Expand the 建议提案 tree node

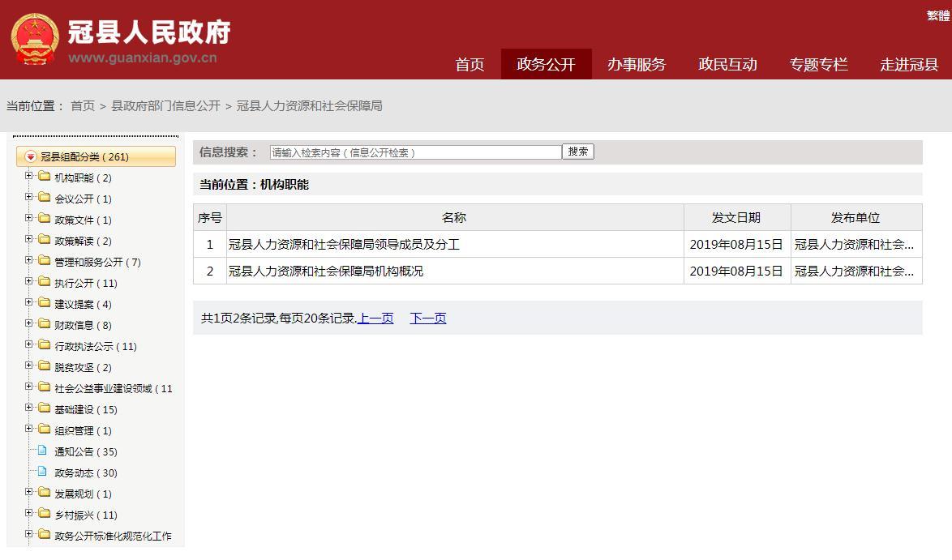pos(28,303)
